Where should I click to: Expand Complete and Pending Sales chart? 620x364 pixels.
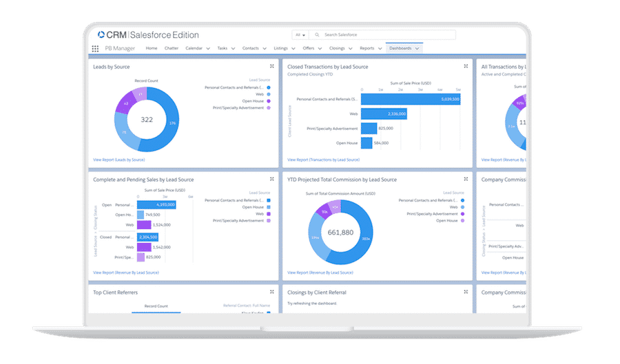(272, 180)
